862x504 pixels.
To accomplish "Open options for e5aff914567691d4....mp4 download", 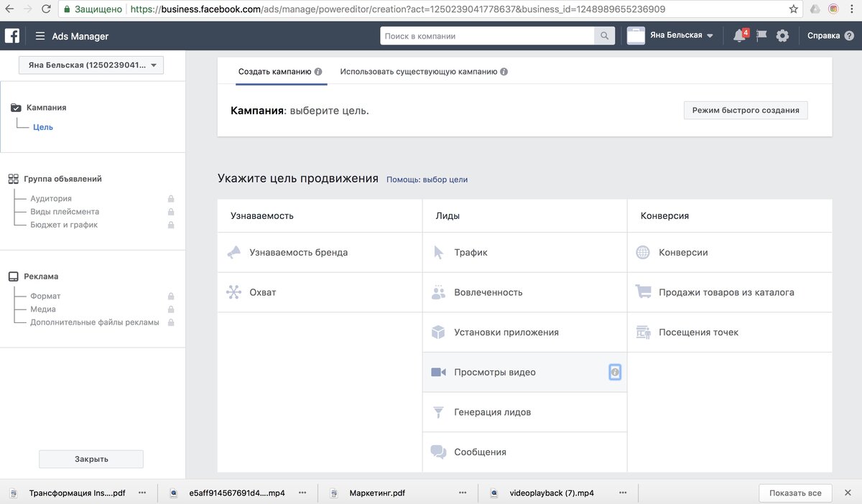I will (x=303, y=493).
